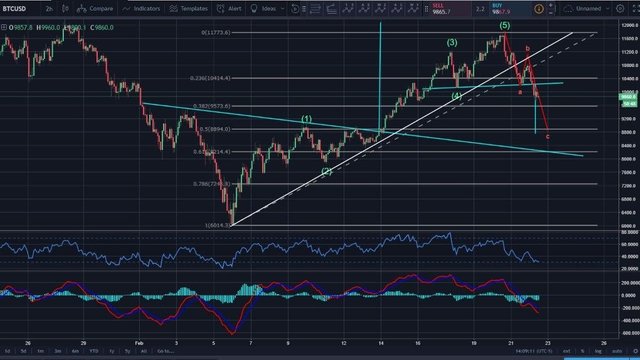
Task: Select the 1y date range
Action: coord(111,351)
